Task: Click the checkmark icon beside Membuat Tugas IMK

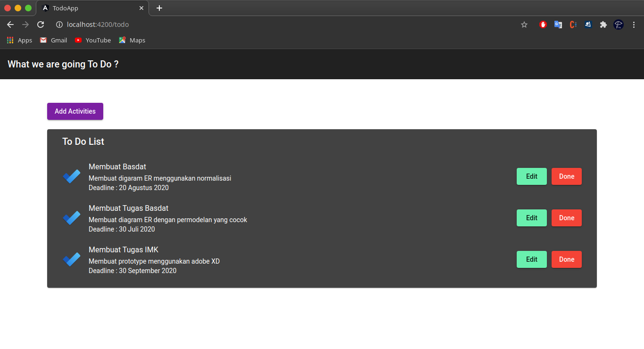Action: [72, 259]
